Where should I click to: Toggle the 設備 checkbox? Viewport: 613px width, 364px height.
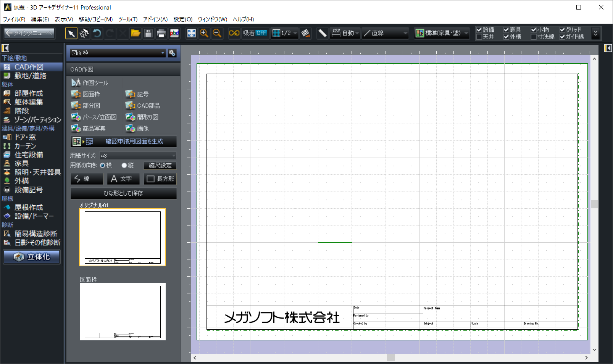click(479, 30)
